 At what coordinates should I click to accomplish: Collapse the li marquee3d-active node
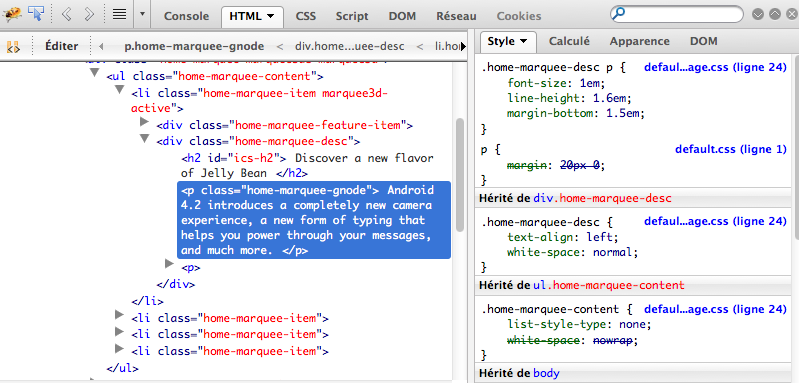pyautogui.click(x=120, y=90)
